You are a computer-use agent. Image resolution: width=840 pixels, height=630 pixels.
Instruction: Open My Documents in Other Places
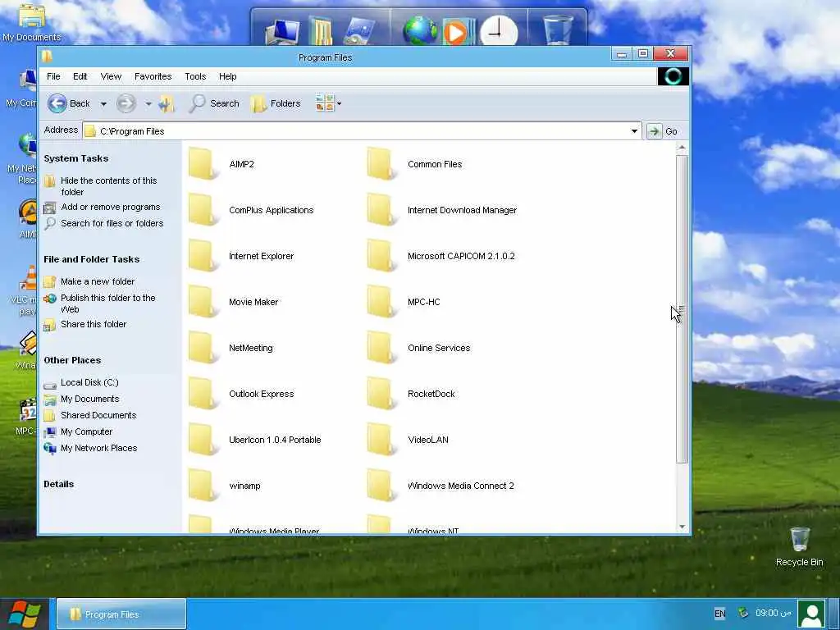[90, 399]
